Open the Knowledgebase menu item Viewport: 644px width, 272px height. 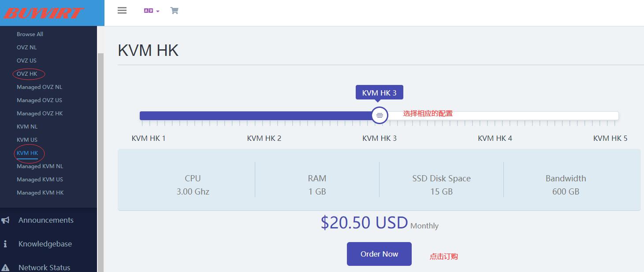point(45,244)
